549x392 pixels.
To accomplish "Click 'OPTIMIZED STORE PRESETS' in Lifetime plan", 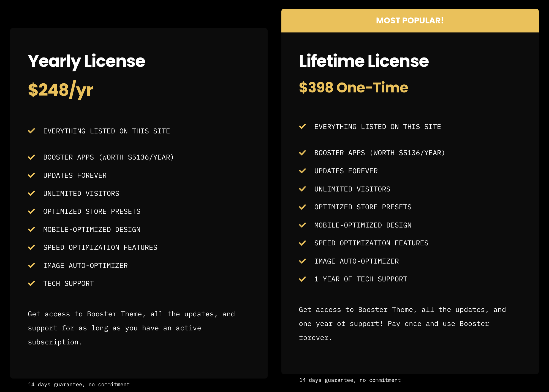I will click(363, 207).
